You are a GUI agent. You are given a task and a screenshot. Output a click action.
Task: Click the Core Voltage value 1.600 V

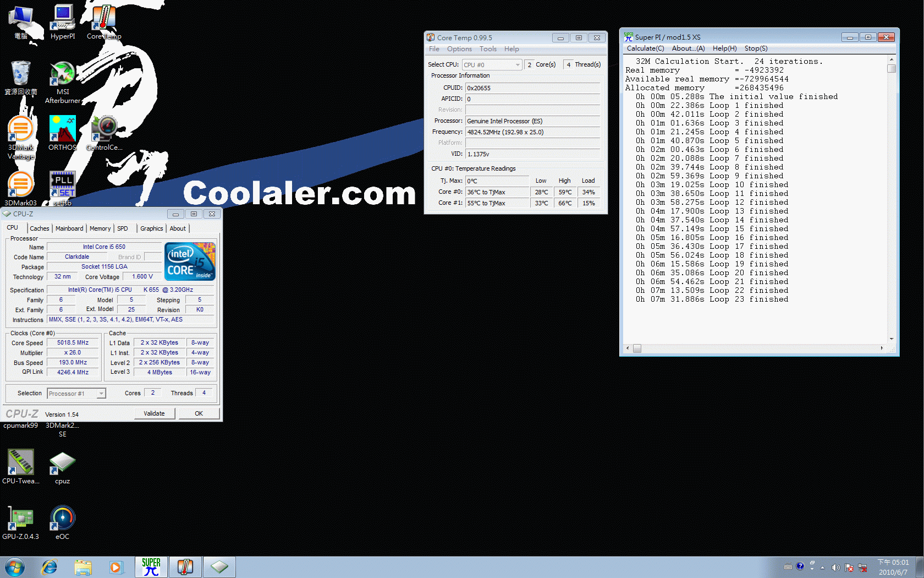pyautogui.click(x=142, y=276)
